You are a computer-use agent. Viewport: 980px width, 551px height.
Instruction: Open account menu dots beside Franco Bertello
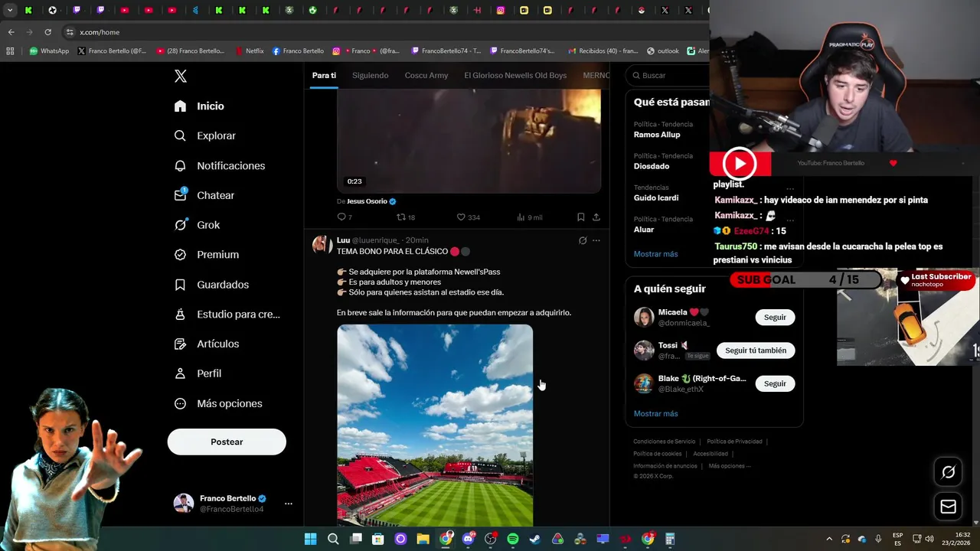(x=289, y=504)
